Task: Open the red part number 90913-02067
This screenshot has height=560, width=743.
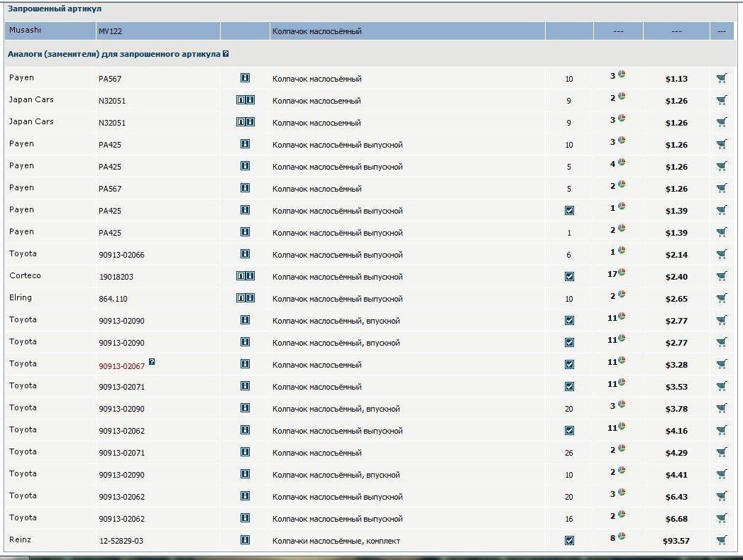Action: pyautogui.click(x=121, y=365)
